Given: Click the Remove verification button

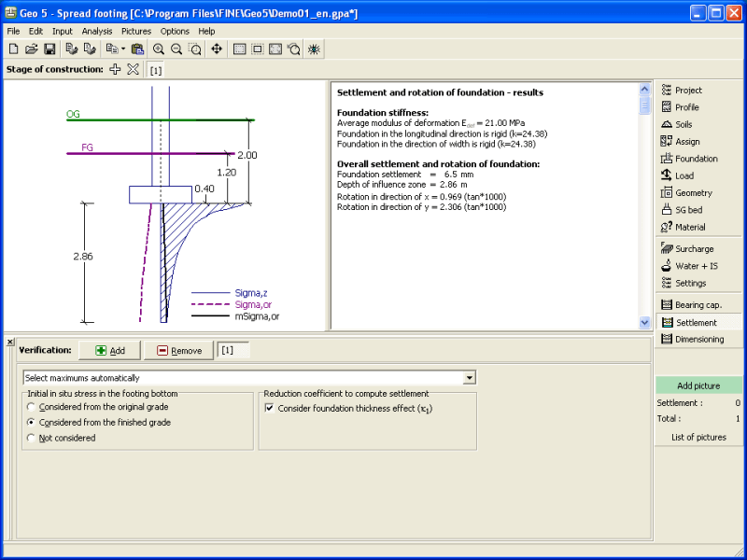Looking at the screenshot, I should [177, 350].
